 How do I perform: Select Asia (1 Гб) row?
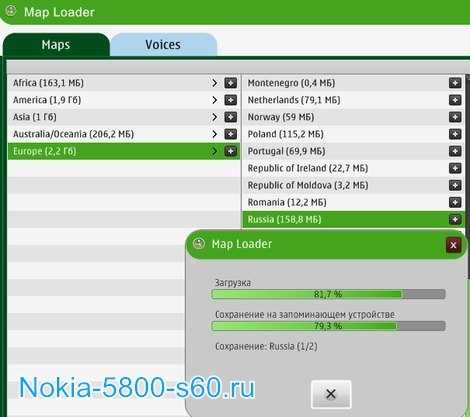click(123, 117)
